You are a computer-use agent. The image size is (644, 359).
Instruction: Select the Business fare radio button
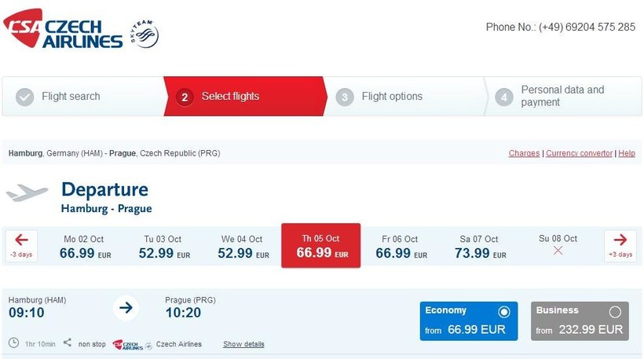[x=615, y=312]
